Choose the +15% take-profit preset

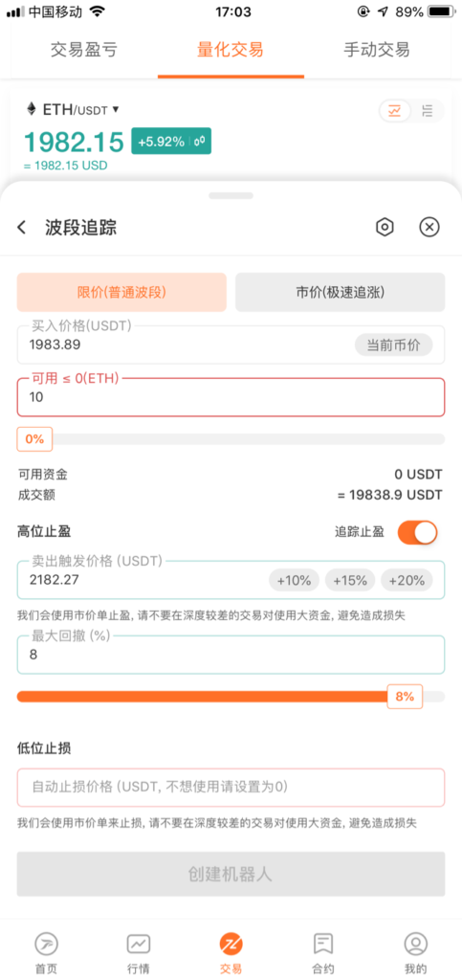tap(350, 580)
